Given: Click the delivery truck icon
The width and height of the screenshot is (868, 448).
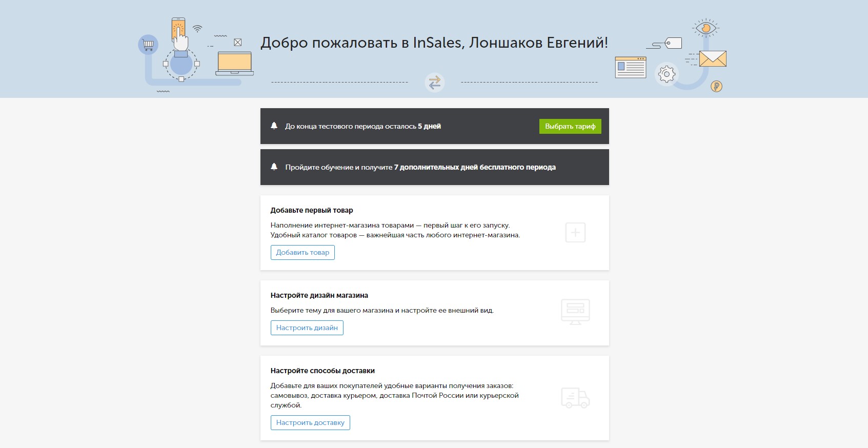Looking at the screenshot, I should click(575, 398).
